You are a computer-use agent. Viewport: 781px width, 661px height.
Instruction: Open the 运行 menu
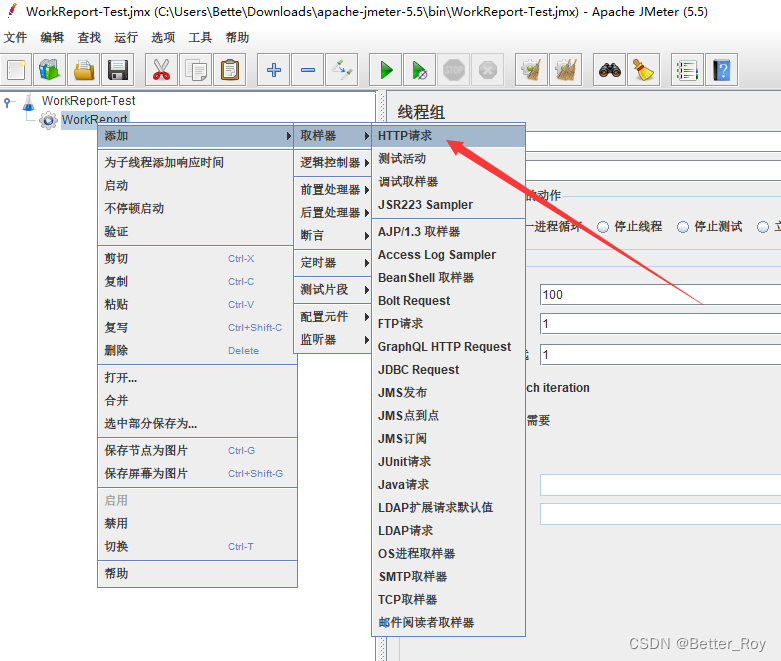pyautogui.click(x=126, y=37)
